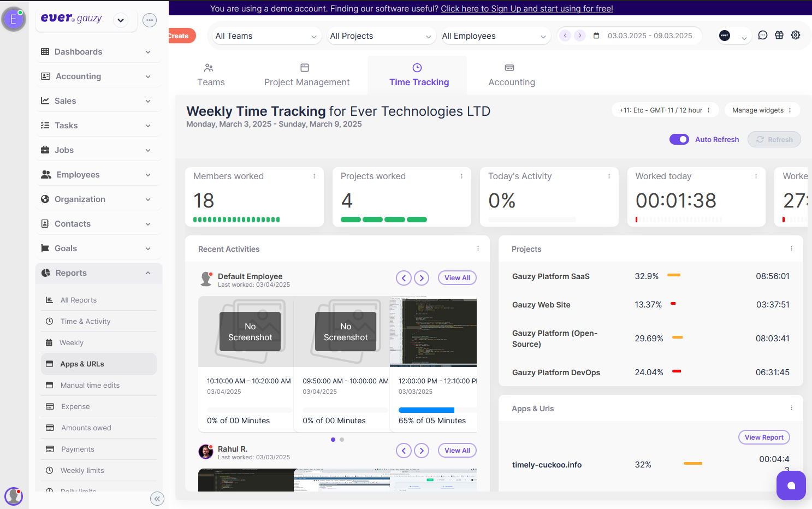The width and height of the screenshot is (812, 509).
Task: Show previous activity for Default Employee
Action: point(404,278)
